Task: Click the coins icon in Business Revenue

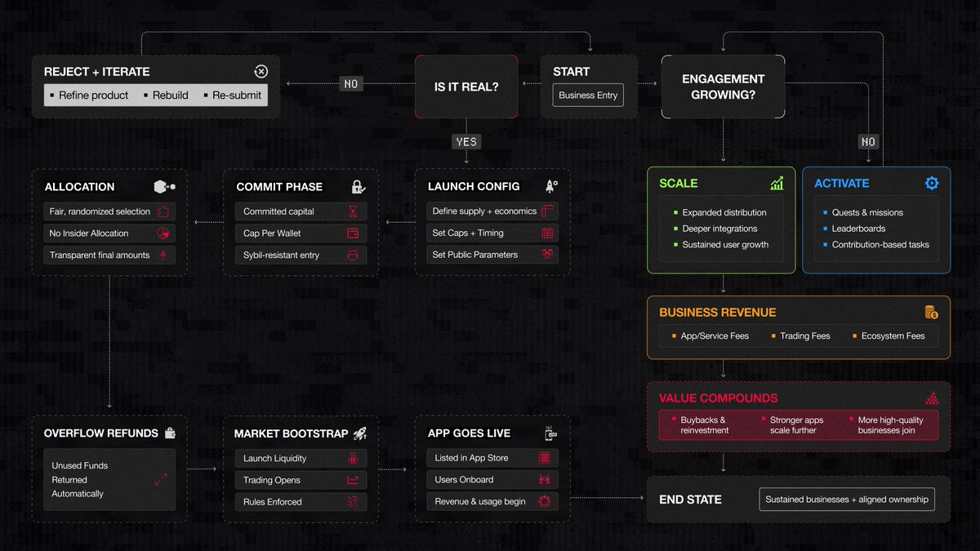Action: pyautogui.click(x=931, y=312)
